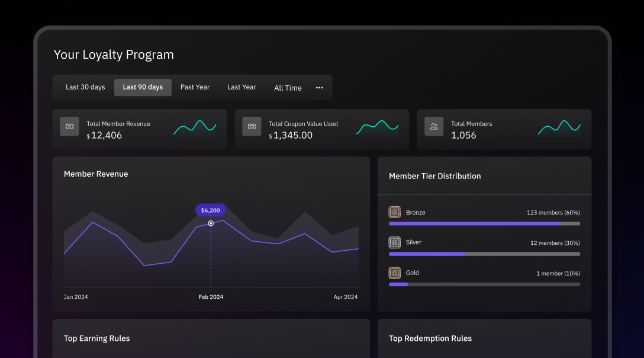Open the three-dots more date ranges menu
The width and height of the screenshot is (644, 358).
319,88
